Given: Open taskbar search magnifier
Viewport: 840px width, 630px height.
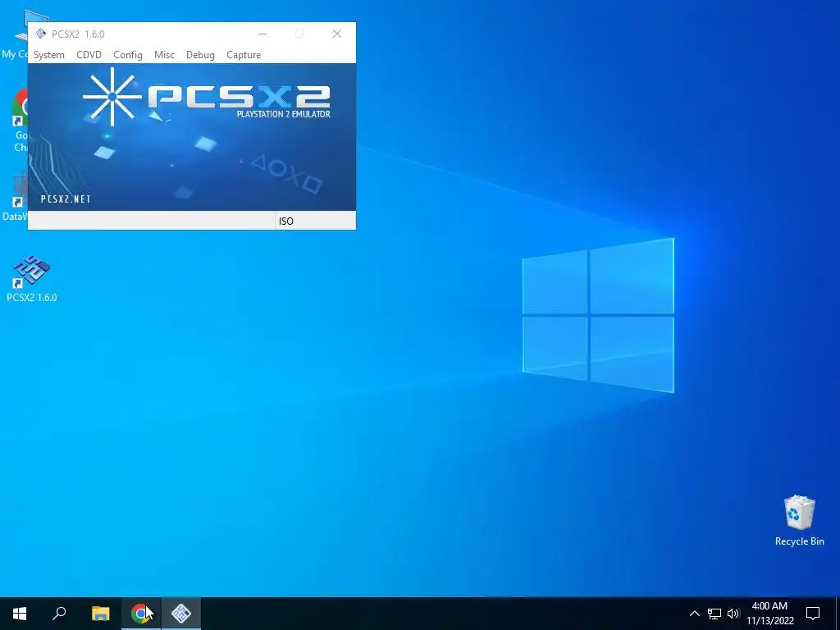Looking at the screenshot, I should pyautogui.click(x=59, y=614).
